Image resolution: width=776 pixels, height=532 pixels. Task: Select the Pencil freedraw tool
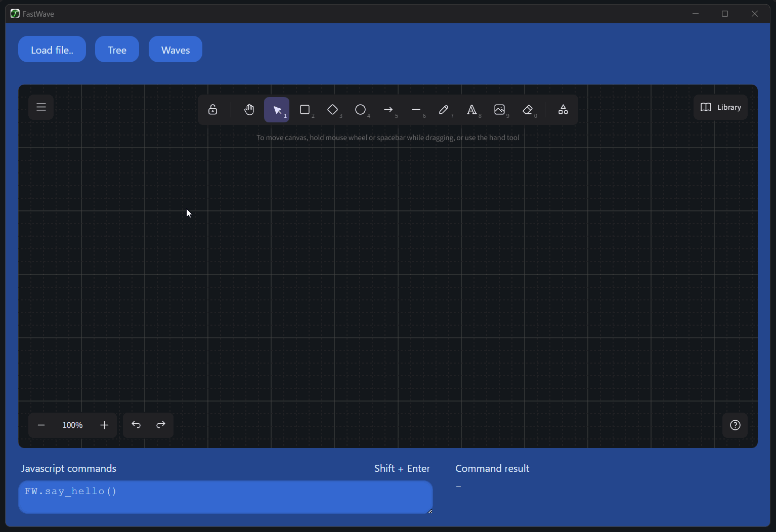pos(444,110)
